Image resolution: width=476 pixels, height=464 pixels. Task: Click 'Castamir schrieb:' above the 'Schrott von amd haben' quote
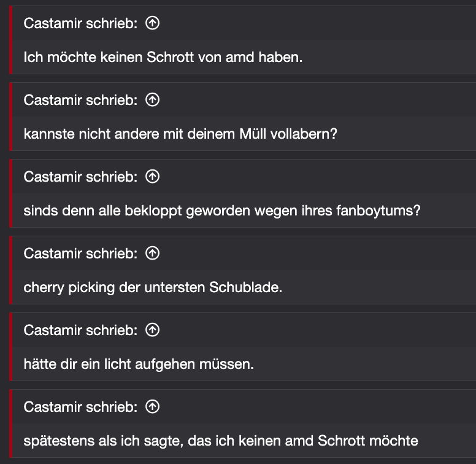coord(80,23)
